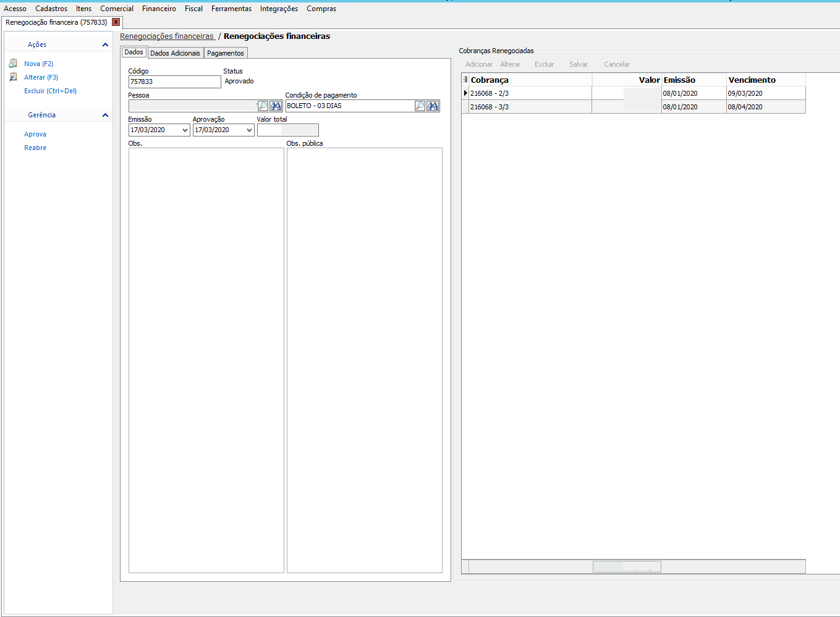This screenshot has height=617, width=840.
Task: Click Adicionar in Cobranças Renegociadas toolbar
Action: (479, 64)
